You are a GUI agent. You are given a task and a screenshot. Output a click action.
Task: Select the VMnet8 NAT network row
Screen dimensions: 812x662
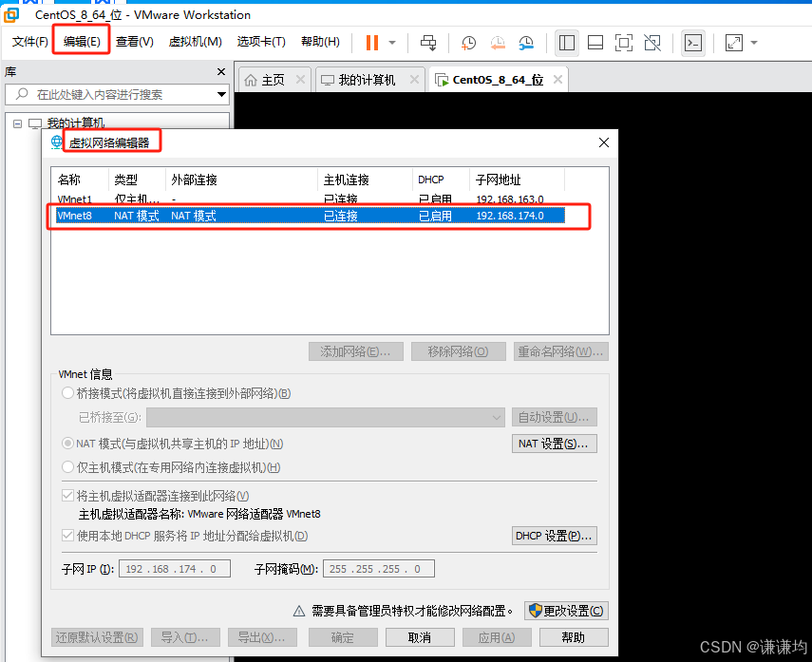tap(311, 216)
